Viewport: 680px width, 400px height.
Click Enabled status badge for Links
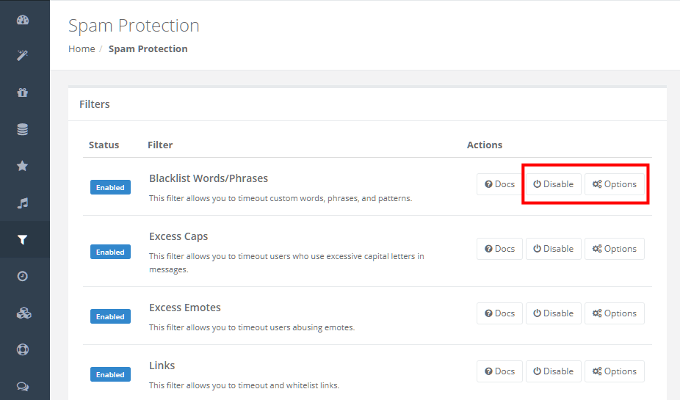tap(110, 374)
